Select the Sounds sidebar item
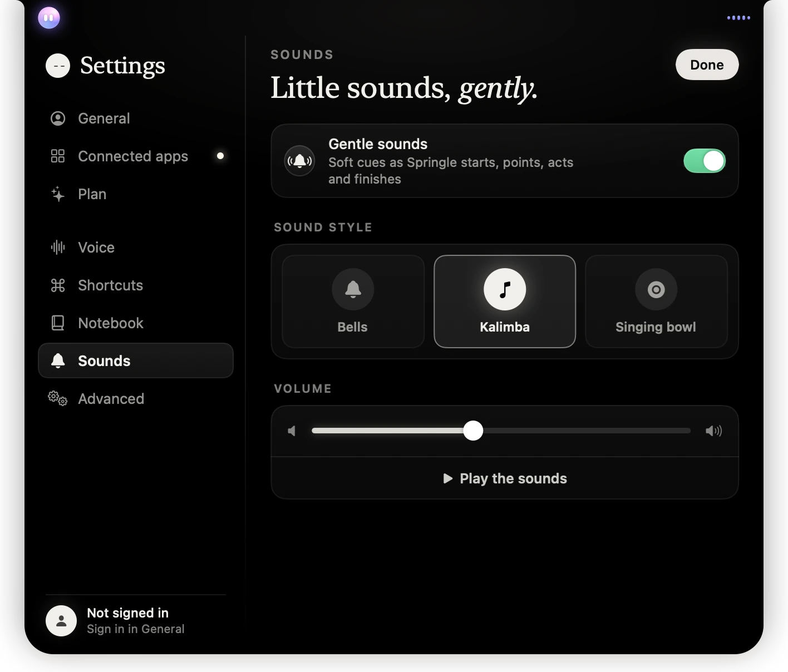Screen dimensions: 788x672 pyautogui.click(x=136, y=360)
